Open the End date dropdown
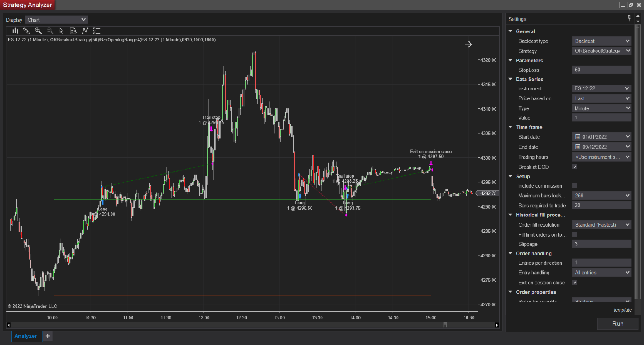644x345 pixels. (628, 147)
